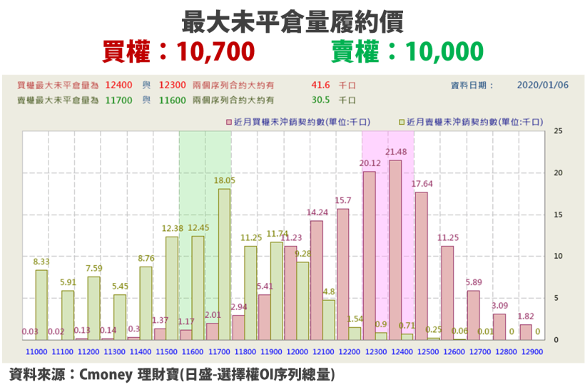Click the green put-option legend square
Viewport: 585px width, 392px height.
pos(402,122)
